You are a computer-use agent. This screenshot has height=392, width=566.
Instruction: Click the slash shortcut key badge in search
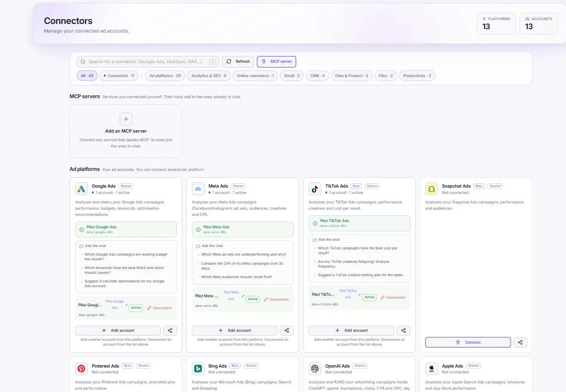click(x=213, y=62)
